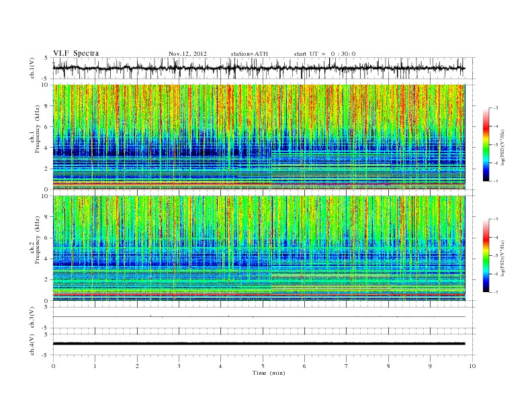Screen dimensions: 532x411
Task: Click the ch.2 "Frequency (kHz)" axis label
Action: [37, 240]
